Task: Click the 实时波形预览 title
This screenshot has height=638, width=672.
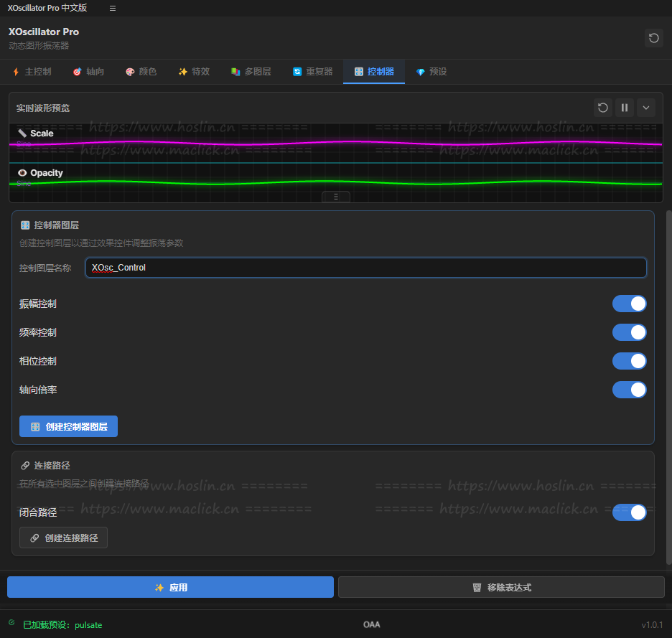Action: [x=43, y=108]
